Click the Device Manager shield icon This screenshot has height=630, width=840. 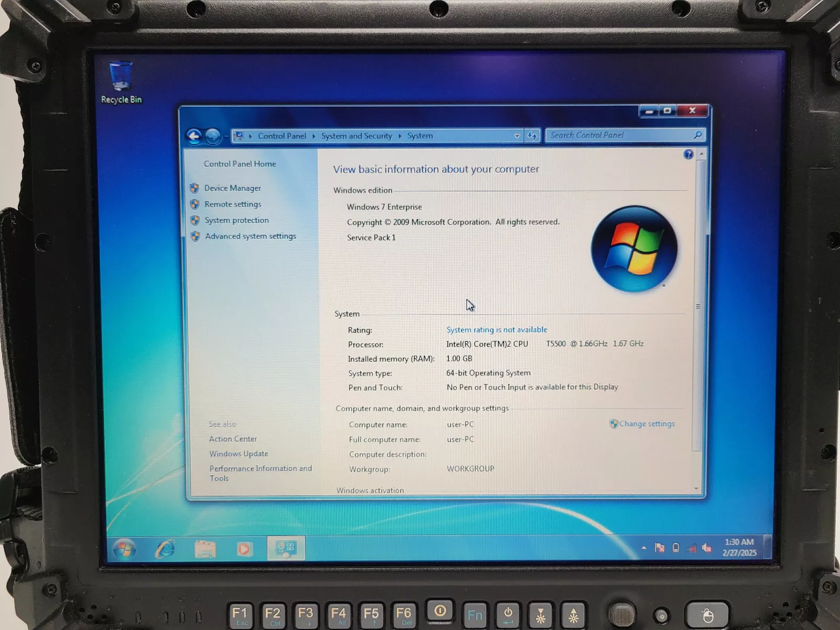[195, 188]
